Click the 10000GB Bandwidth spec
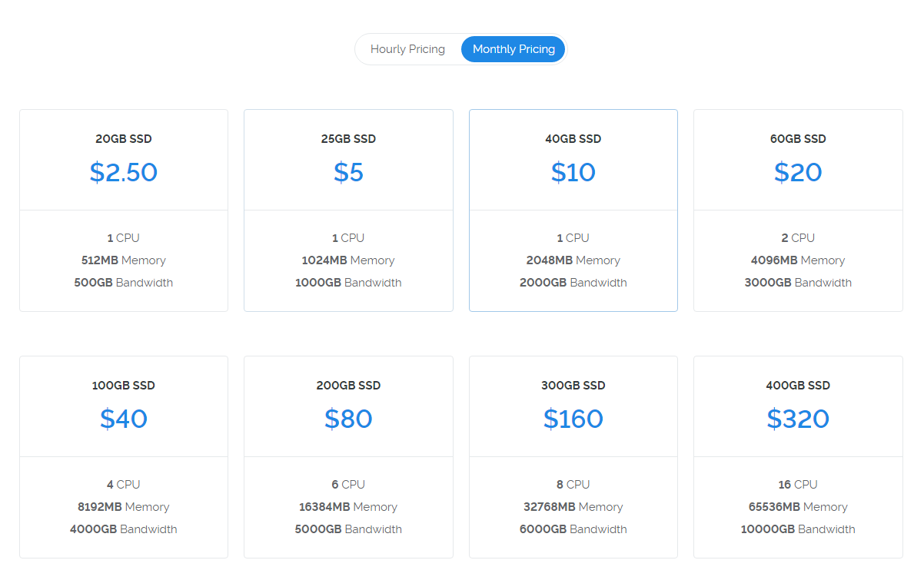 coord(798,529)
